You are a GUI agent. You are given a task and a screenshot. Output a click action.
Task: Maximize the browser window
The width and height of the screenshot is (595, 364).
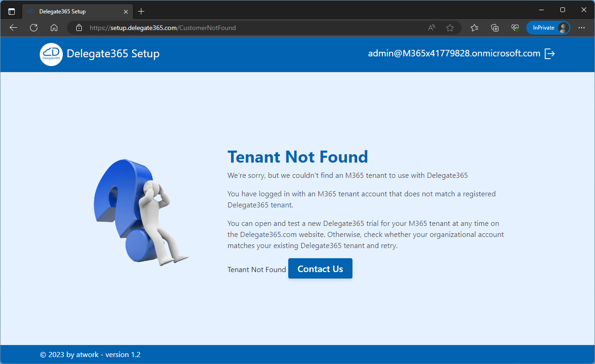(562, 10)
